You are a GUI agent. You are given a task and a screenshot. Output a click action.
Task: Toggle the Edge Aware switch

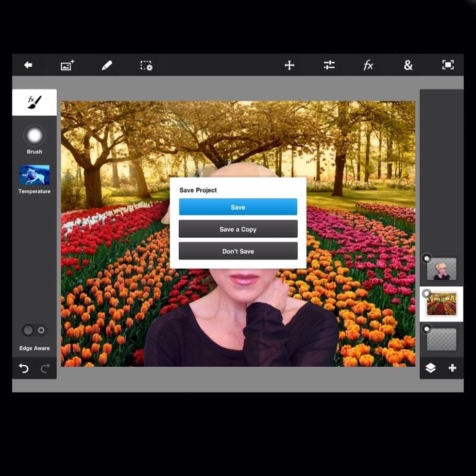coord(34,330)
